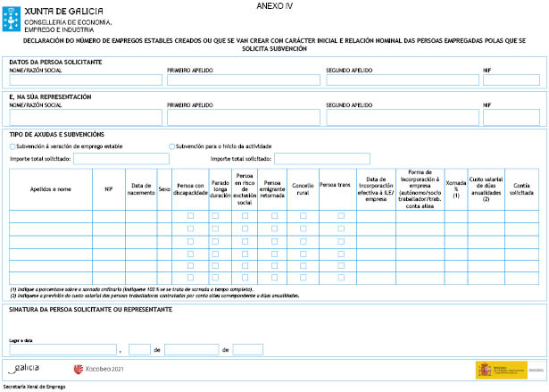This screenshot has width=549, height=392.
Task: Click applicant's Primeiro apelido field
Action: 244,79
